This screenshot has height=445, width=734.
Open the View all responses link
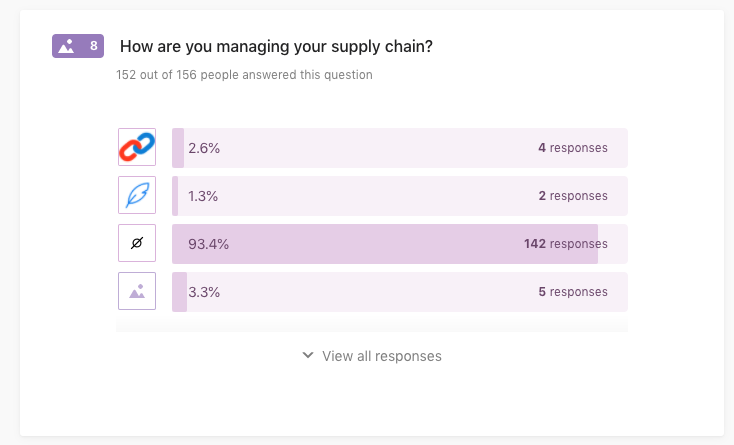click(381, 356)
